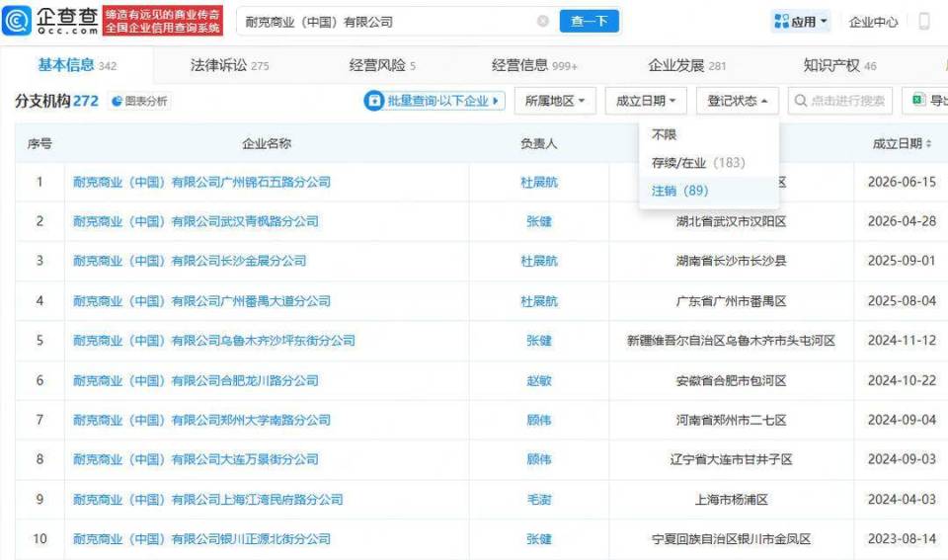Click the magnifier icon in table search box
Image resolution: width=948 pixels, height=560 pixels.
click(801, 101)
